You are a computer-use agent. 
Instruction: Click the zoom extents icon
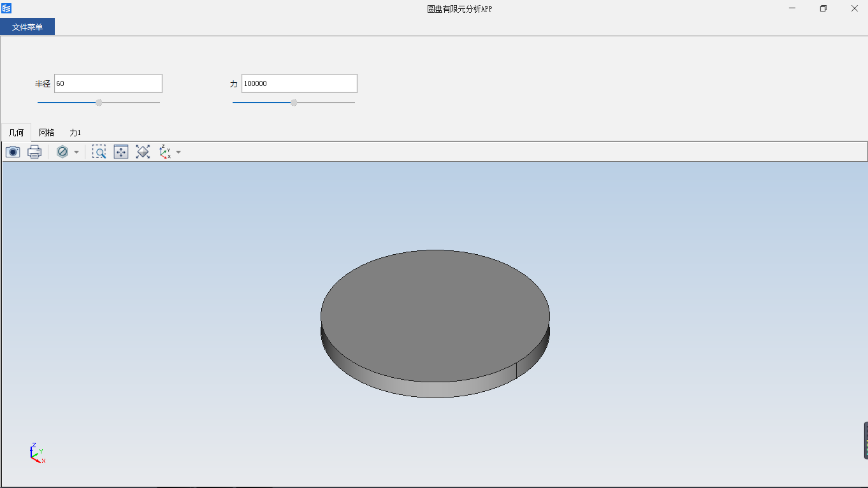[121, 152]
